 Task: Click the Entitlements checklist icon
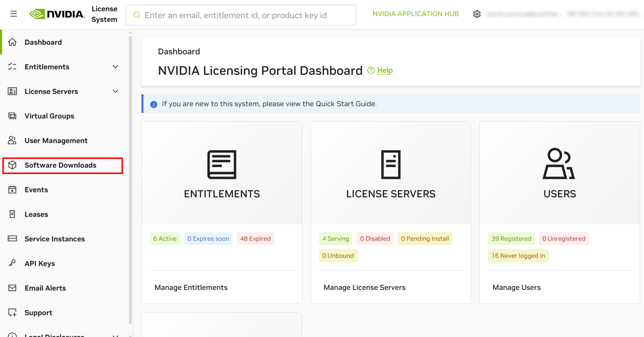(x=12, y=66)
